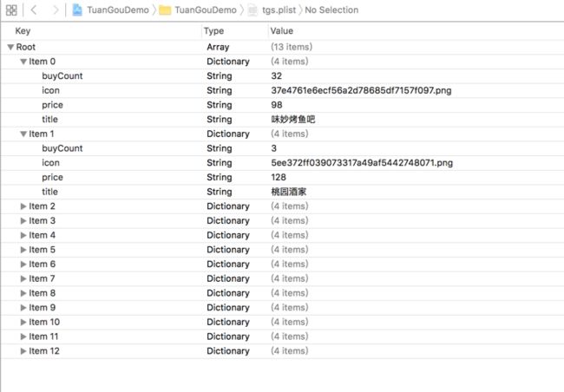564x392 pixels.
Task: Select title key under Item 1
Action: coord(49,192)
